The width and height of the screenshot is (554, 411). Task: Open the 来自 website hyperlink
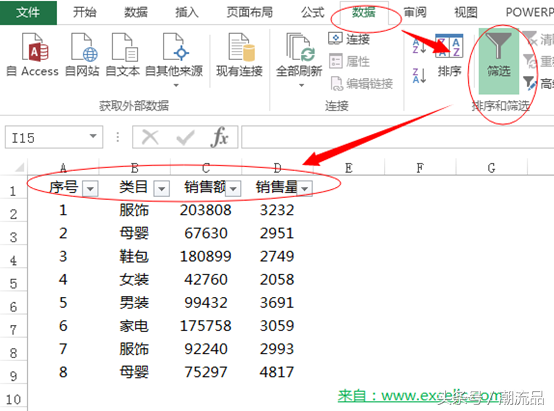420,396
